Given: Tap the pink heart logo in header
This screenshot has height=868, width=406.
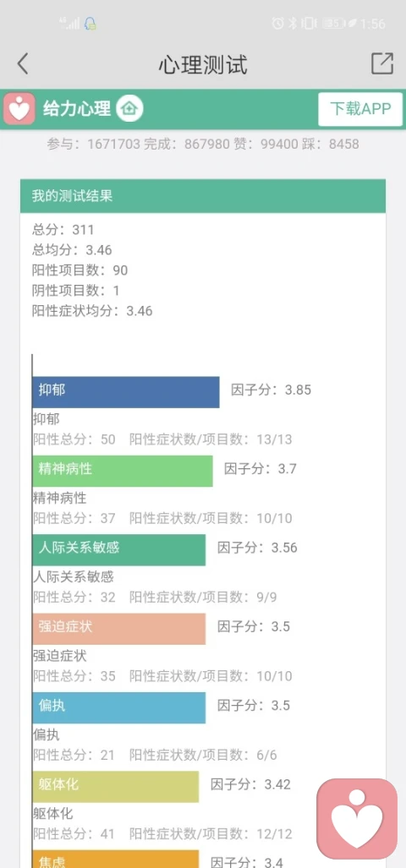Looking at the screenshot, I should (x=19, y=108).
